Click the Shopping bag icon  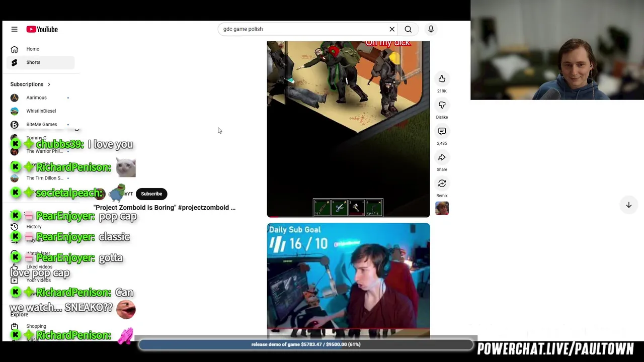pos(14,326)
